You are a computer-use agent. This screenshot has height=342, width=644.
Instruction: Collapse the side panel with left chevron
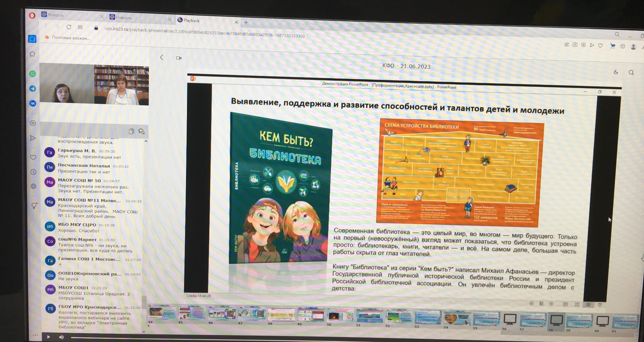[x=162, y=57]
